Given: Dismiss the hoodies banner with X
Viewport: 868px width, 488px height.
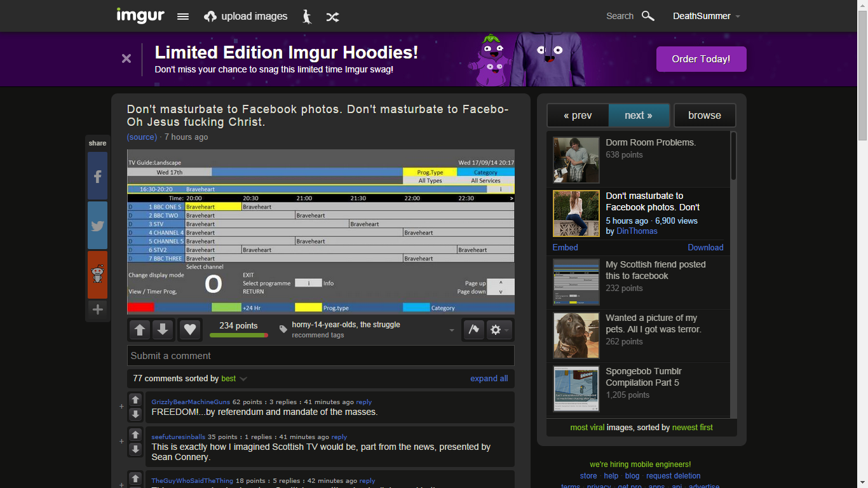Looking at the screenshot, I should (x=126, y=58).
